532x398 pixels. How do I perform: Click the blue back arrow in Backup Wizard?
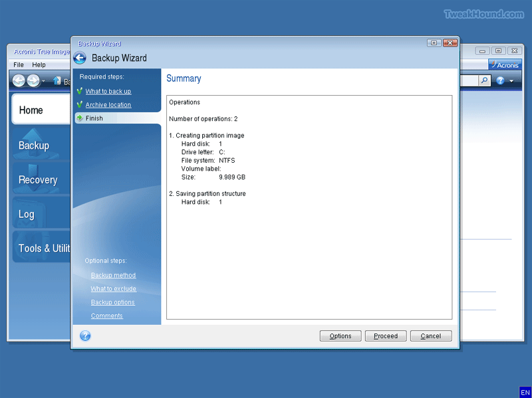[x=80, y=58]
